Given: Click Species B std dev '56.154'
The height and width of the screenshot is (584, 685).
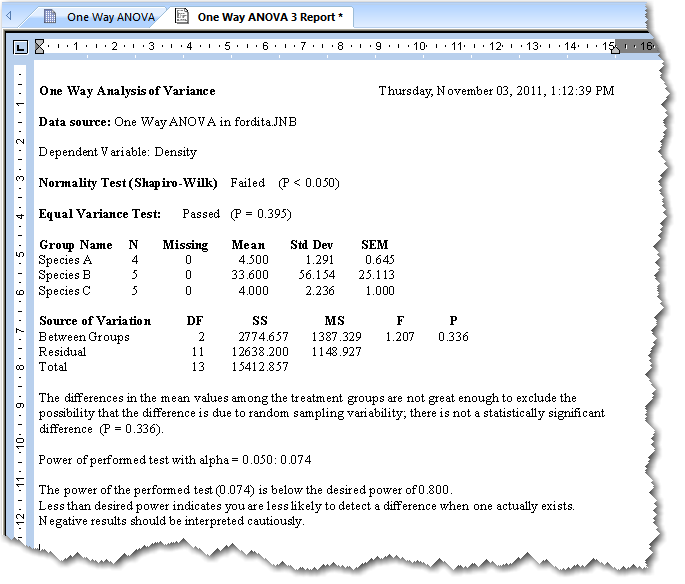Looking at the screenshot, I should (317, 275).
